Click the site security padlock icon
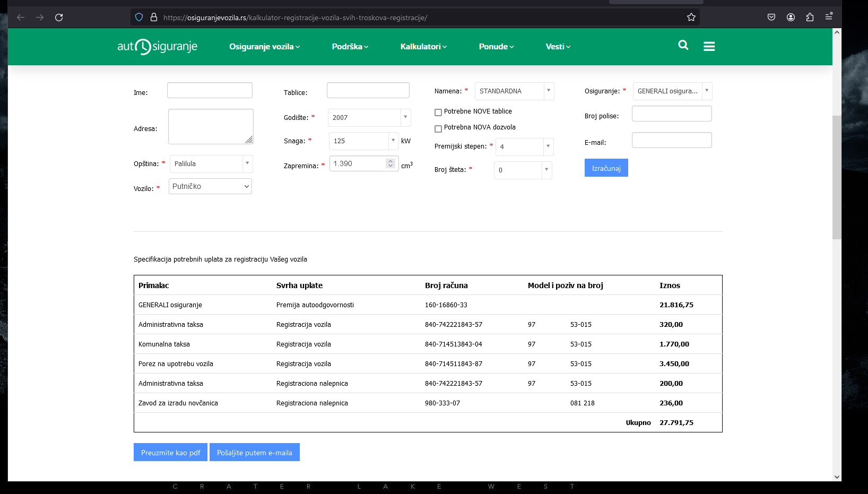The height and width of the screenshot is (494, 868). point(154,18)
